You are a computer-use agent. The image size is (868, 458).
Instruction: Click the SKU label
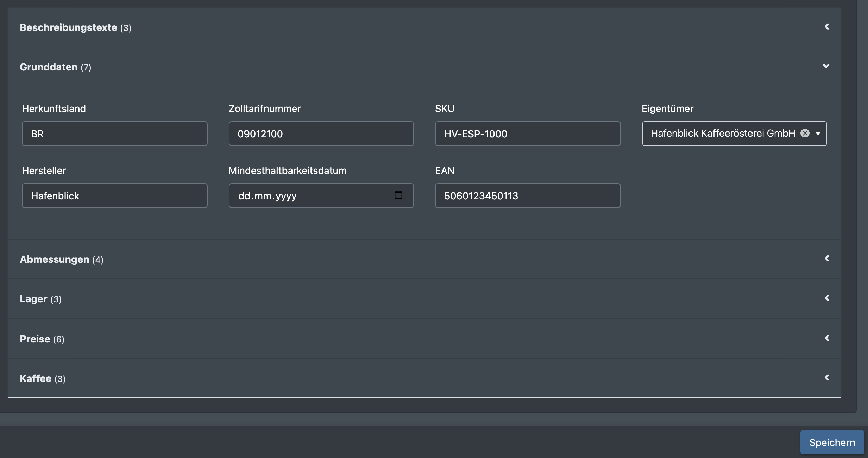click(x=445, y=109)
